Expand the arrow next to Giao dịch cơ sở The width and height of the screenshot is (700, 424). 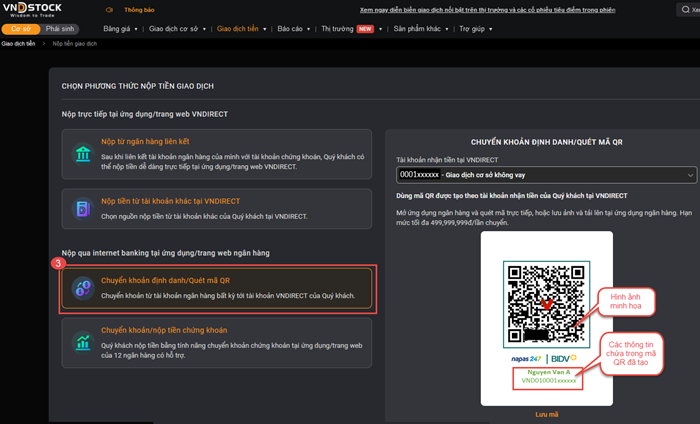[x=204, y=29]
